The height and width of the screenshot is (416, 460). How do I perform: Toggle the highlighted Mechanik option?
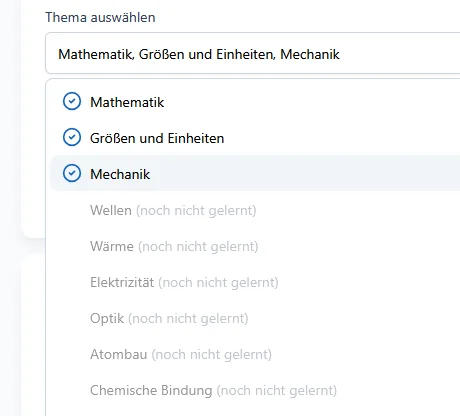pos(255,173)
